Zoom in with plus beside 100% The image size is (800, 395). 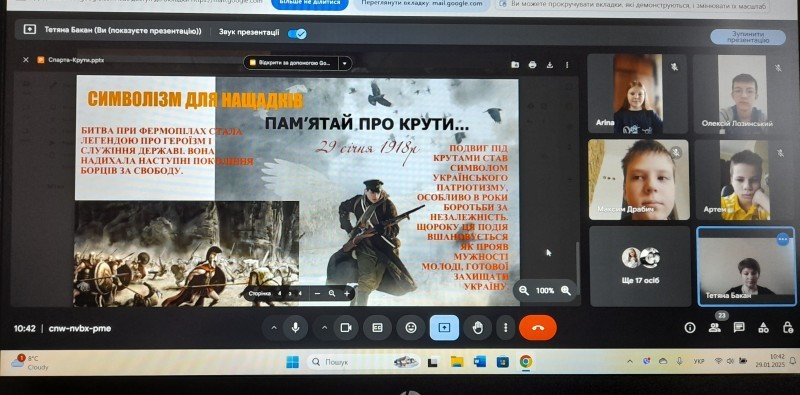[566, 290]
